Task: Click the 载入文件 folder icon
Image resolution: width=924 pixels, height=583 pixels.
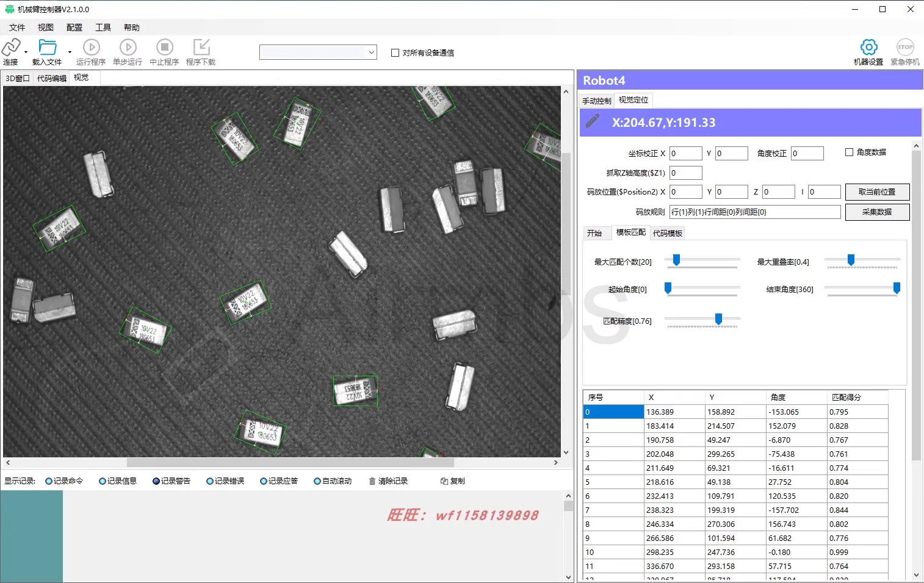Action: [47, 48]
